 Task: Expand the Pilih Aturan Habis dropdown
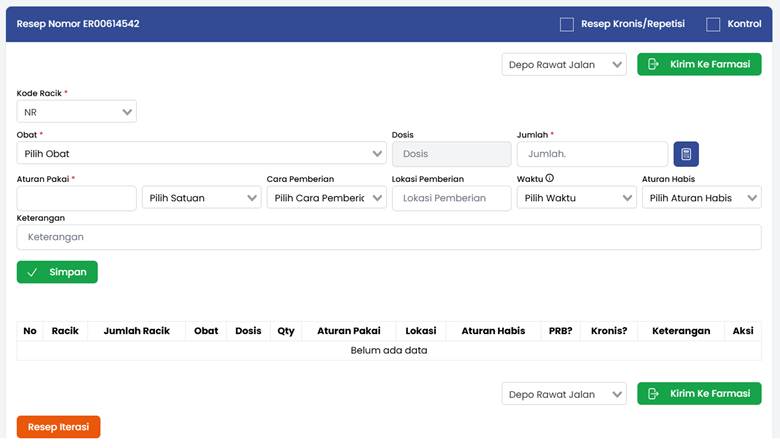tap(701, 198)
